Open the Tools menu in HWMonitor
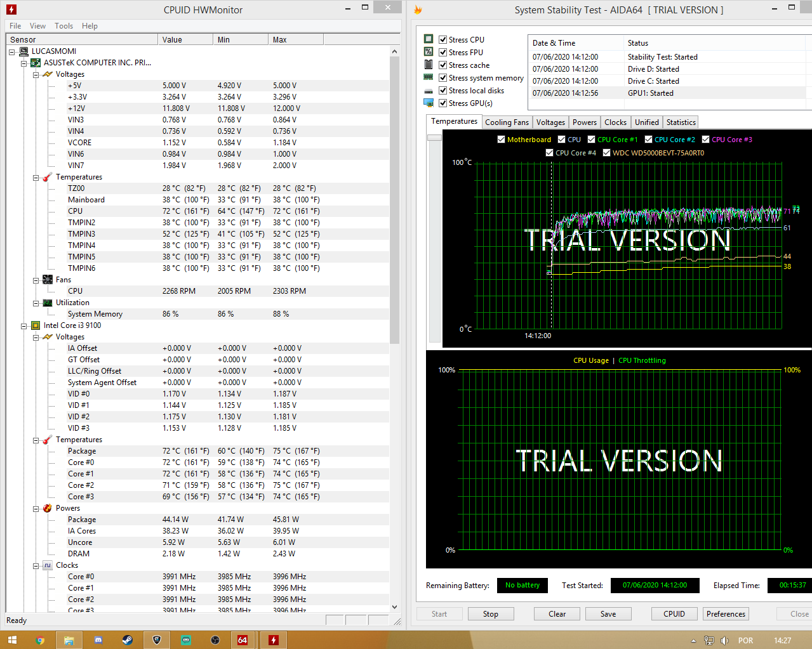Viewport: 812px width, 649px height. tap(63, 26)
